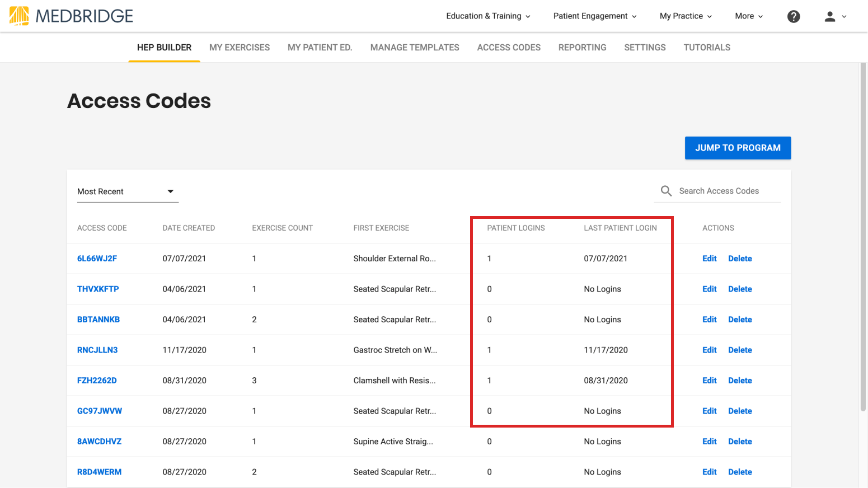Click 'Supine Active Straig...' exercise cell
868x488 pixels.
point(393,442)
